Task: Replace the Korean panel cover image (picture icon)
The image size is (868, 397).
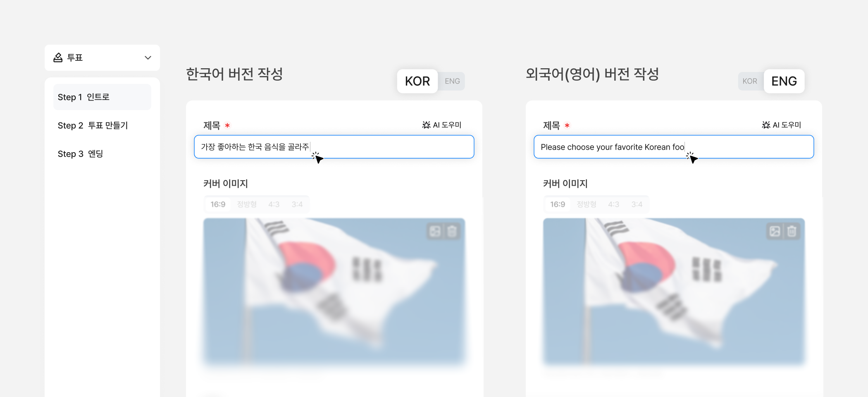Action: point(435,231)
